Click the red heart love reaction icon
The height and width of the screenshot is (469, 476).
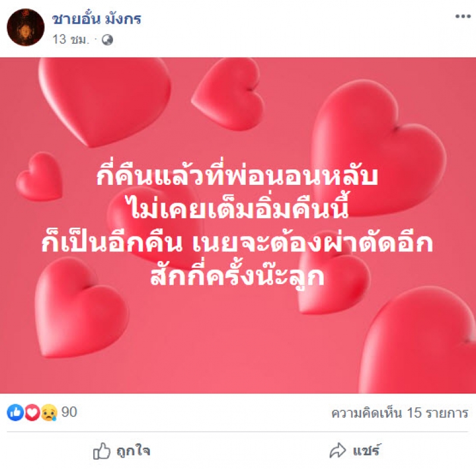click(32, 413)
